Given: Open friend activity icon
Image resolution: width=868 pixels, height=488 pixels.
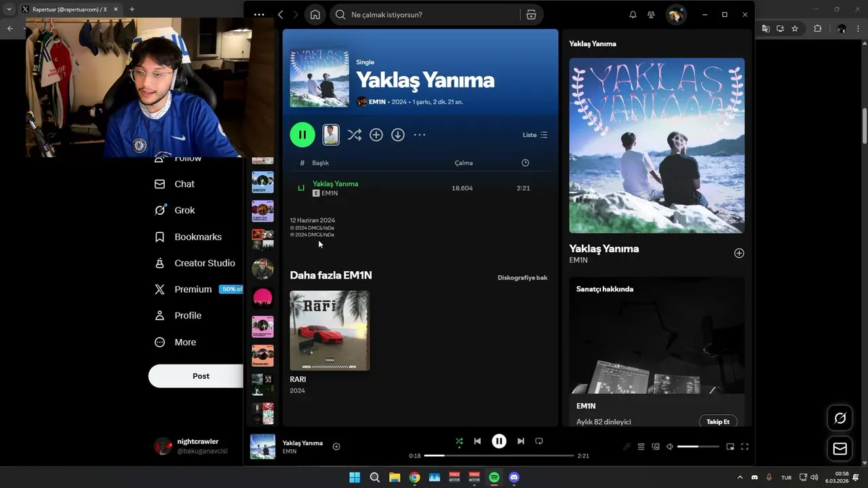Looking at the screenshot, I should click(651, 15).
